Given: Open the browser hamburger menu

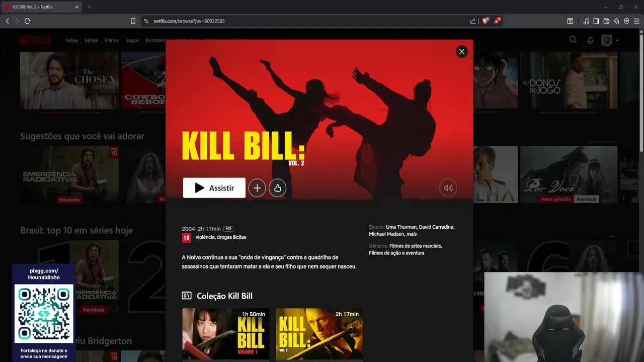Looking at the screenshot, I should 636,21.
